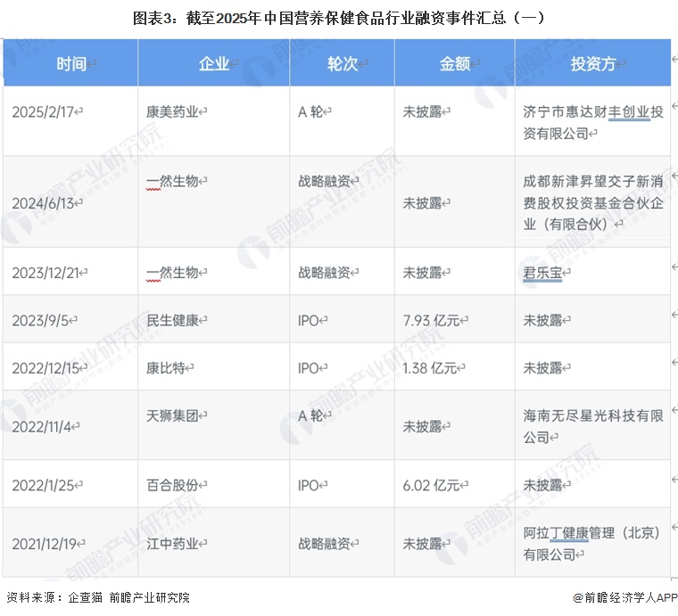Select the 轮次 column header
The height and width of the screenshot is (616, 678).
(342, 63)
